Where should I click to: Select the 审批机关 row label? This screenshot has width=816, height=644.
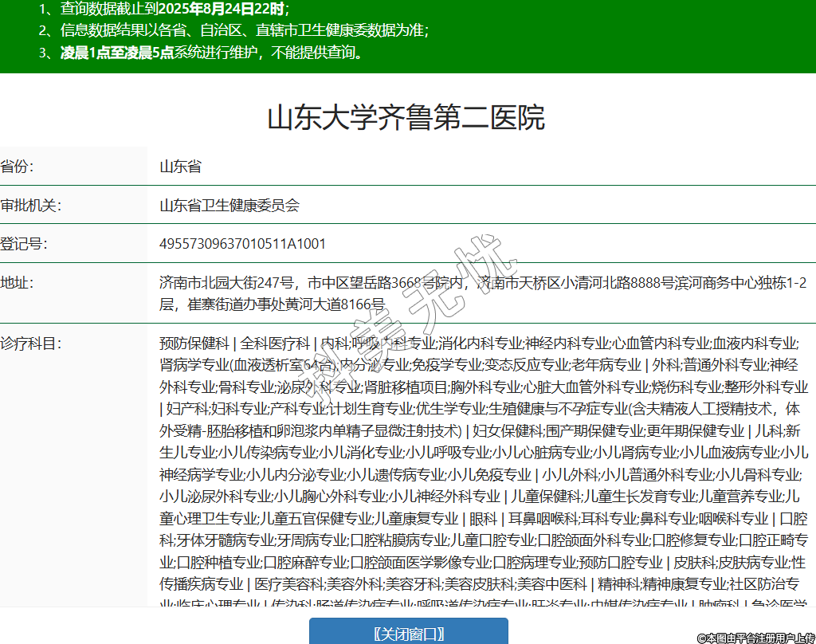coord(30,205)
